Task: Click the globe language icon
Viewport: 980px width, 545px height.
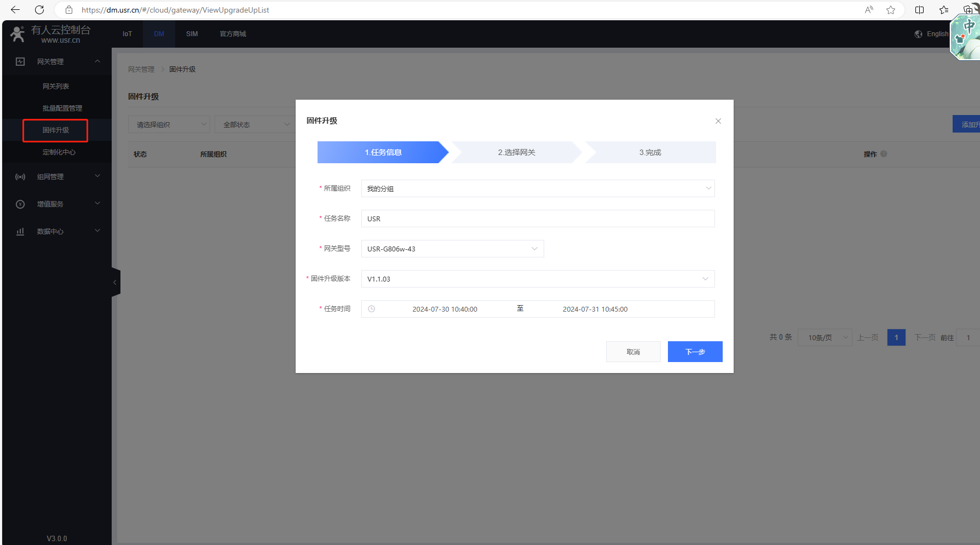Action: click(x=918, y=34)
